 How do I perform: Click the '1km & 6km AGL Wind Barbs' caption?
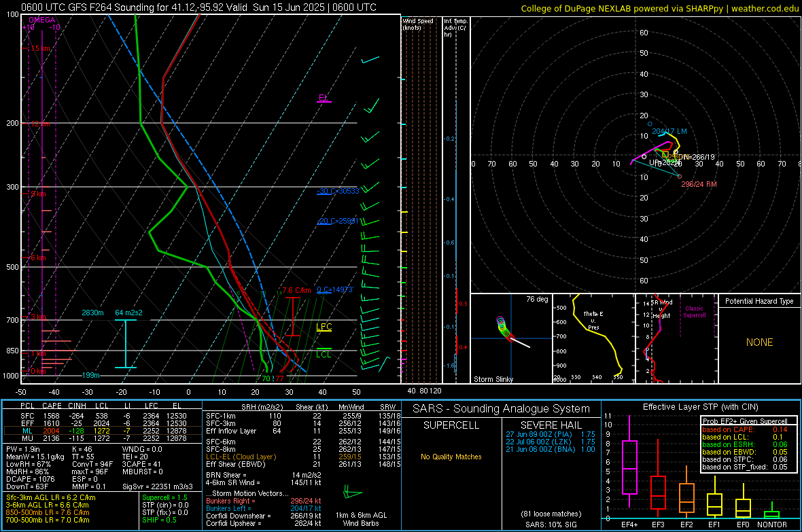point(361,519)
